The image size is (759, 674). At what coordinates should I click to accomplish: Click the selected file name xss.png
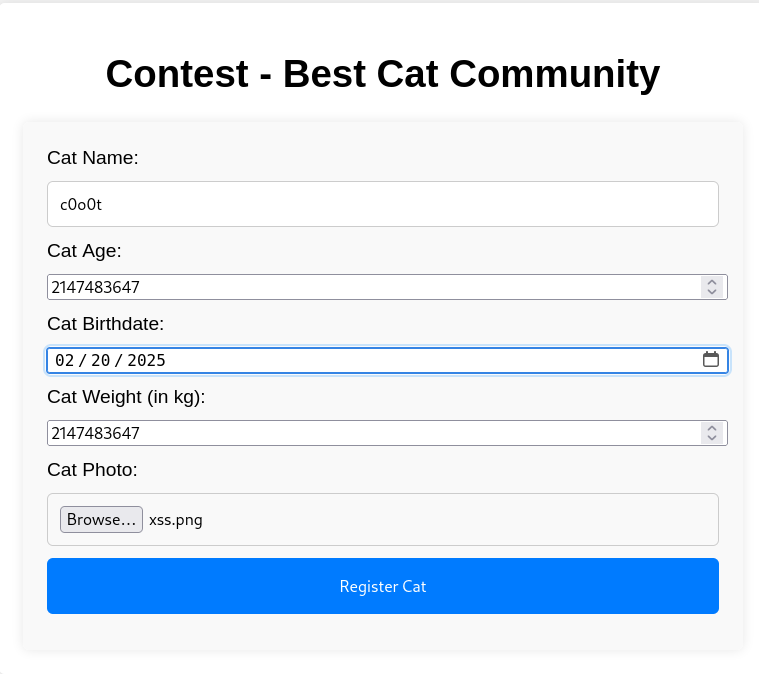pyautogui.click(x=176, y=520)
